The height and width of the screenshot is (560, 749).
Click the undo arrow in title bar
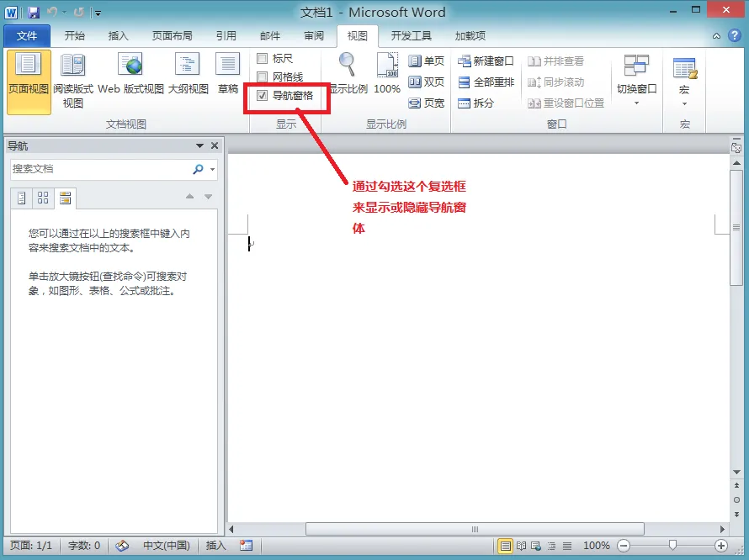point(52,13)
